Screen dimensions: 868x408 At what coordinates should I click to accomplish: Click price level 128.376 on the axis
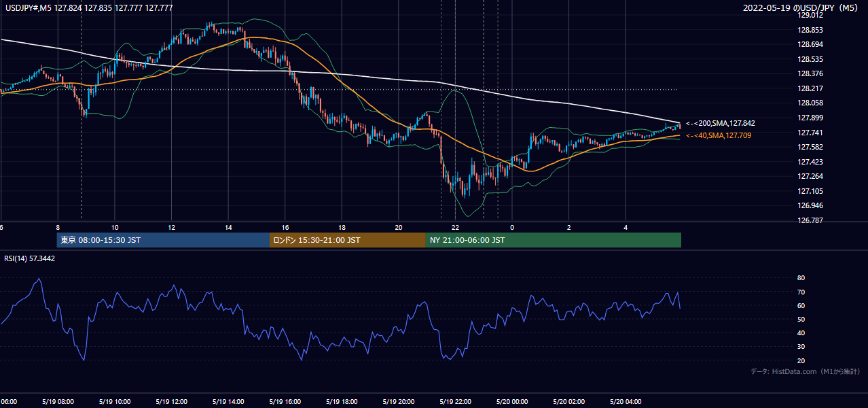point(811,73)
